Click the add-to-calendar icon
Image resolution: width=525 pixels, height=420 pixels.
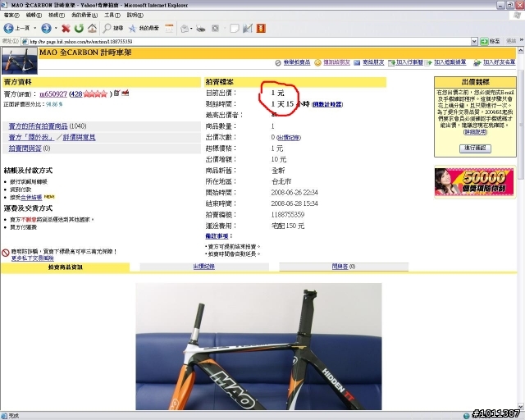tap(391, 63)
